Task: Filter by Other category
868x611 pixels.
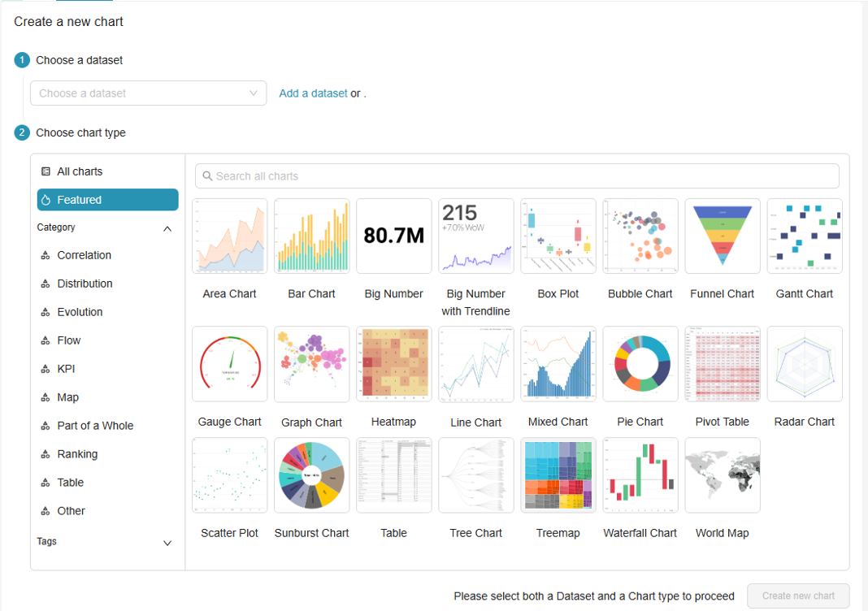Action: [x=107, y=511]
